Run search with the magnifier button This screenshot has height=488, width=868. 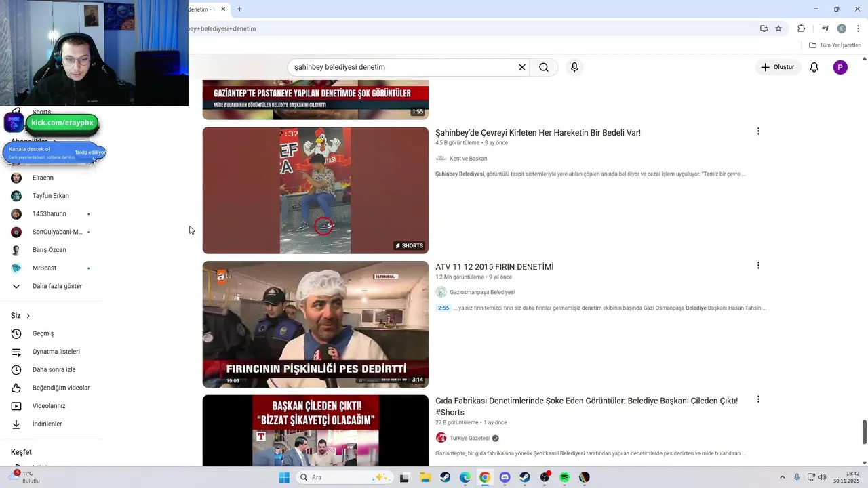(x=544, y=67)
